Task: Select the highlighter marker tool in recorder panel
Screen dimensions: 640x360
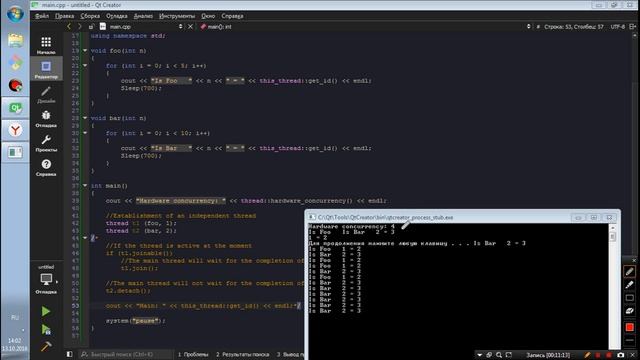Action: [x=629, y=284]
